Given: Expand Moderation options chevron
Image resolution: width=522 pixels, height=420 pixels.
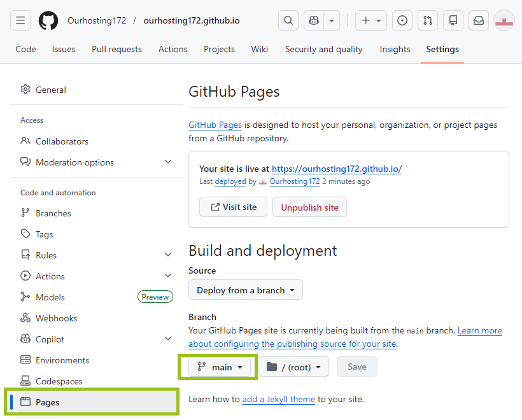Looking at the screenshot, I should point(168,162).
